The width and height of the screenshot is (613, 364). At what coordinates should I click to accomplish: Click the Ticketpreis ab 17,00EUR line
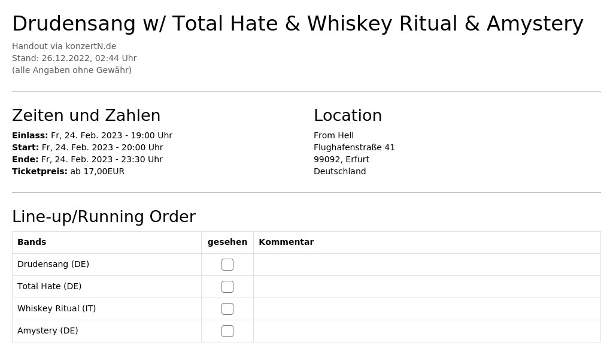[x=68, y=171]
